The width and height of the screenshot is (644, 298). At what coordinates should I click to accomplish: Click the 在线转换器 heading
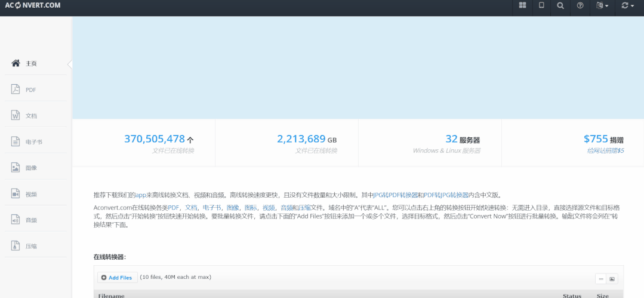point(110,257)
